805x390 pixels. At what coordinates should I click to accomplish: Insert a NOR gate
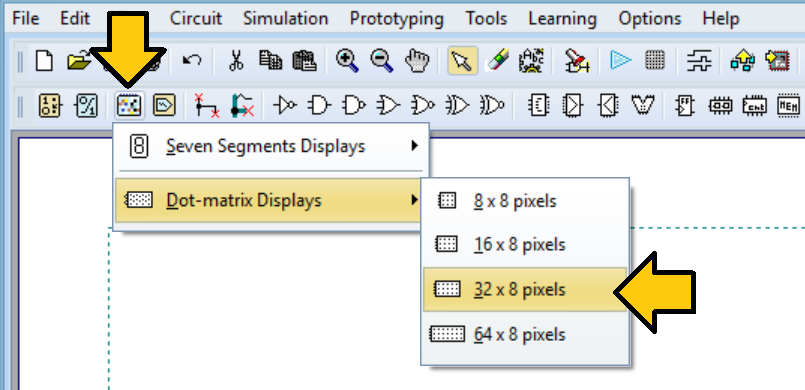point(423,106)
